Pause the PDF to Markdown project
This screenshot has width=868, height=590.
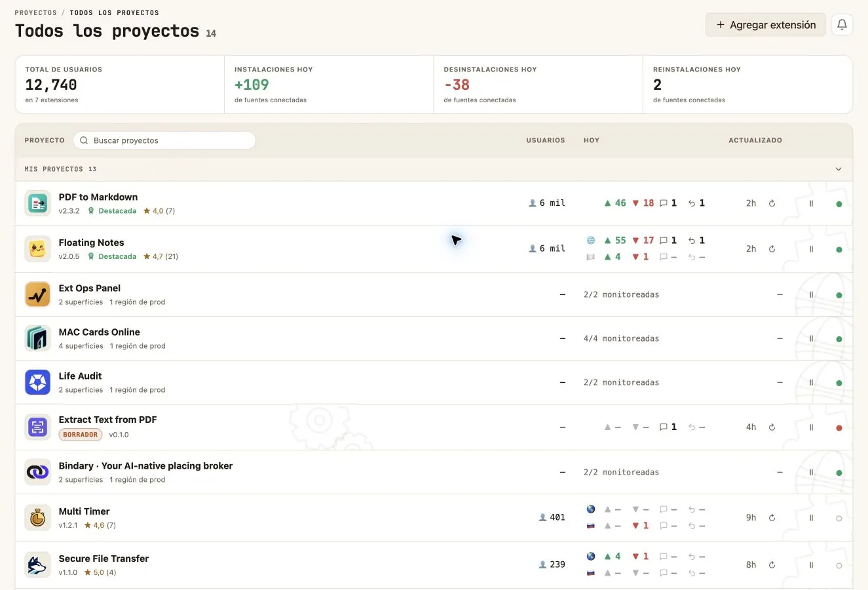tap(811, 203)
